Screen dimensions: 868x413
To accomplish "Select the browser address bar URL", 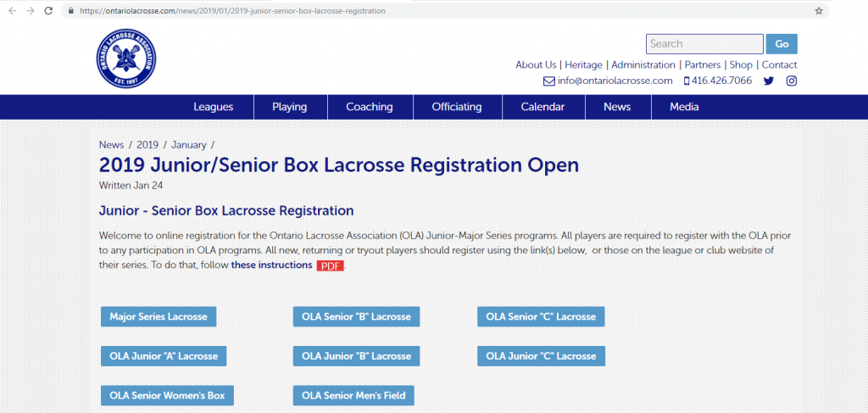I will click(x=232, y=10).
